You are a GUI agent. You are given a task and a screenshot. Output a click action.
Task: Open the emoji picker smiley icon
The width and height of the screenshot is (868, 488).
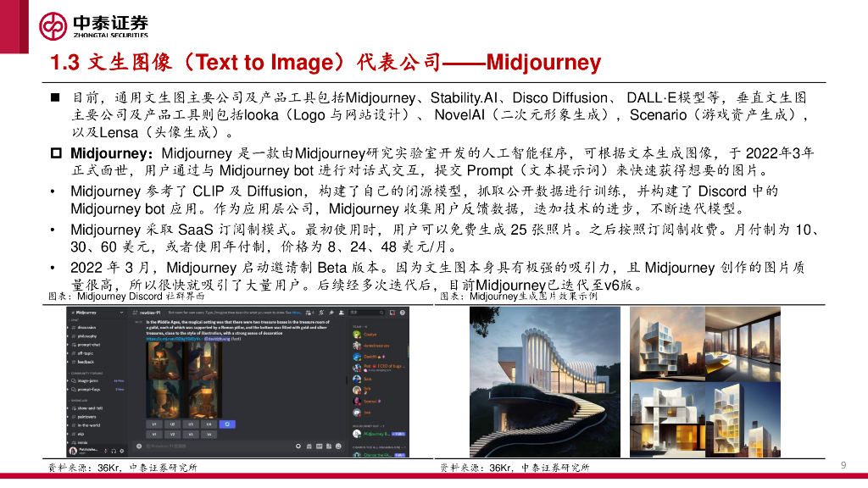tap(338, 446)
